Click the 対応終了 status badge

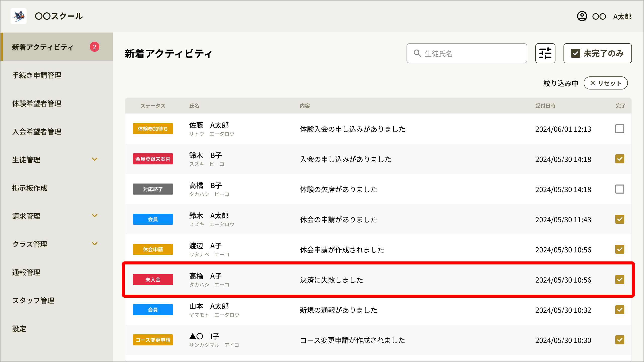pos(153,189)
